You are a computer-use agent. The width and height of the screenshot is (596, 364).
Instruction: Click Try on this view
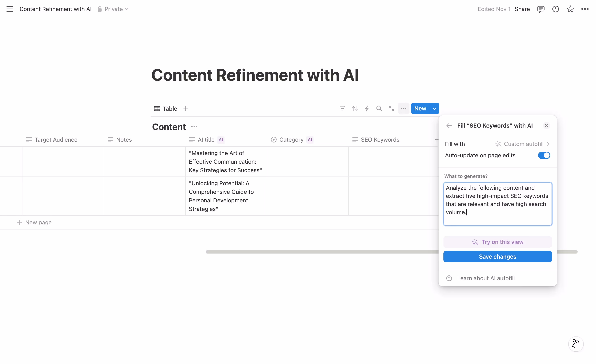[x=497, y=242]
